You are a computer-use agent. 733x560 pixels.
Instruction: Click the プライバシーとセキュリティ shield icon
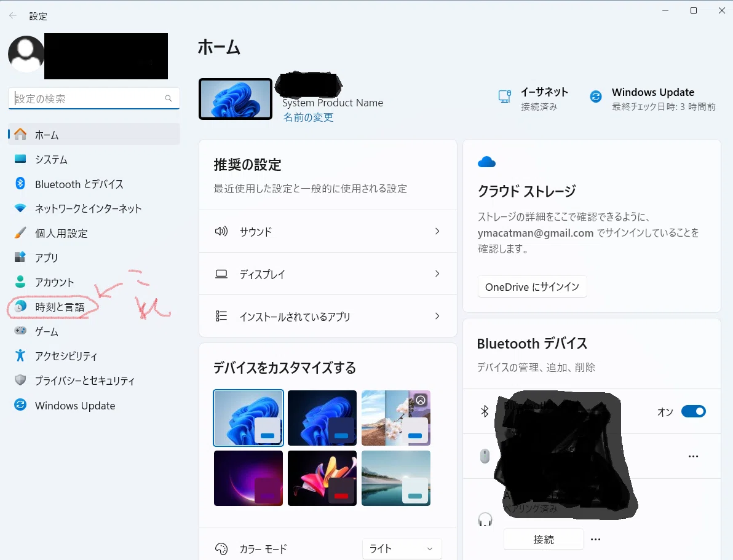click(20, 380)
